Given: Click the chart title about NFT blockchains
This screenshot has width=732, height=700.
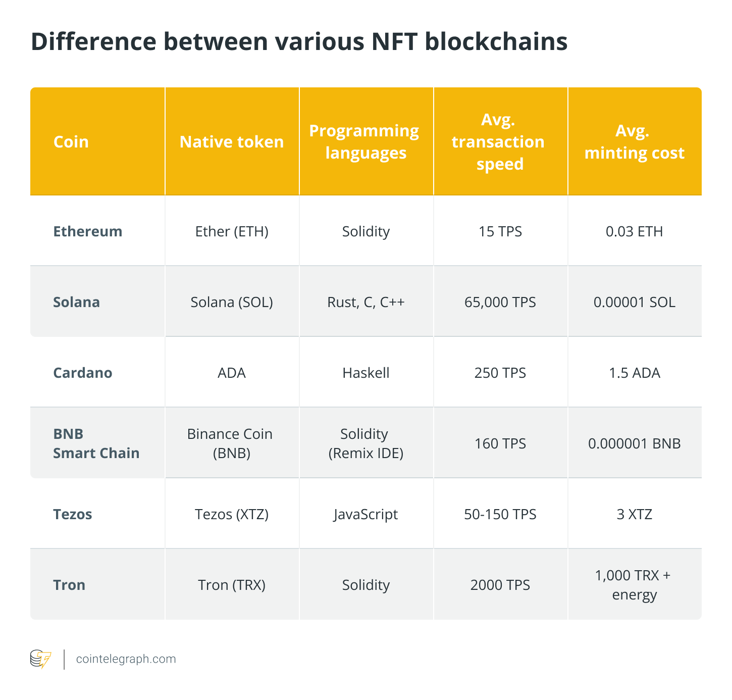Looking at the screenshot, I should pyautogui.click(x=299, y=42).
